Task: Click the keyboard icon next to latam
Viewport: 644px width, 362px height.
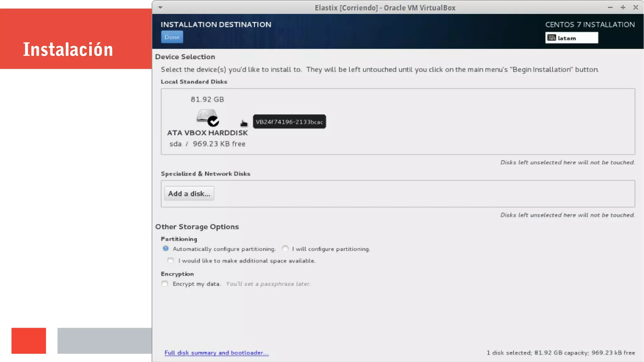Action: (552, 38)
